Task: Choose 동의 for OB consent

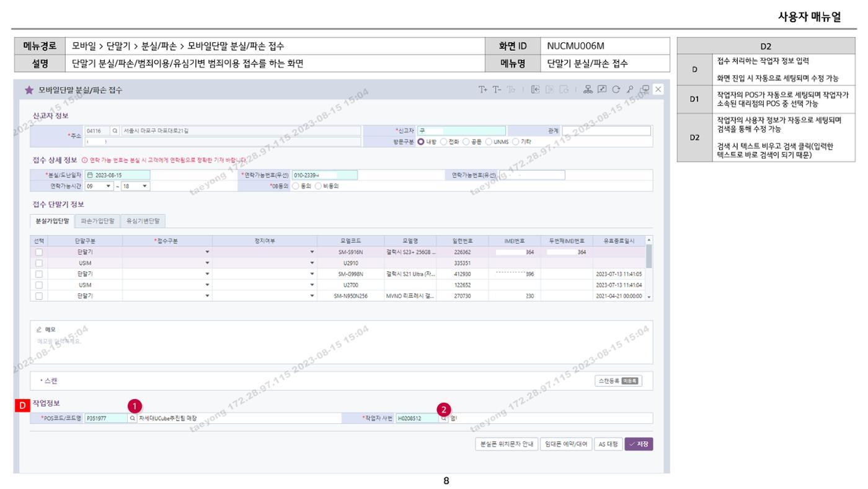Action: tap(296, 186)
